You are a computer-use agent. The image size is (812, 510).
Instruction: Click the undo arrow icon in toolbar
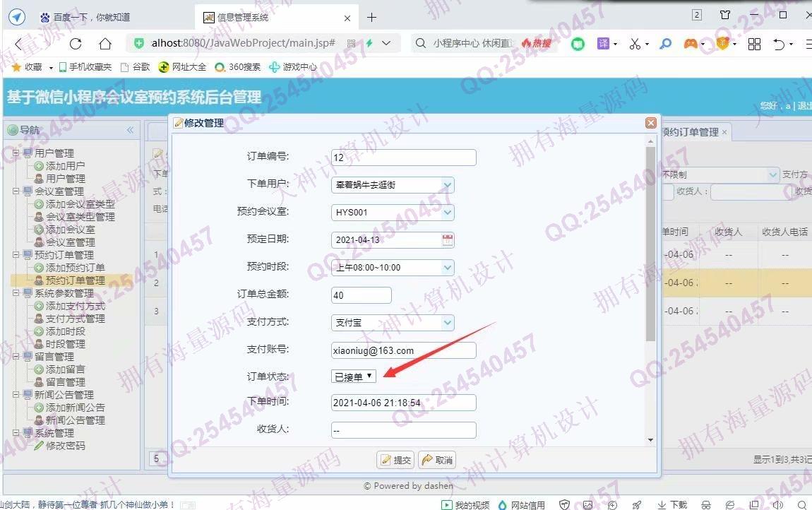(779, 44)
